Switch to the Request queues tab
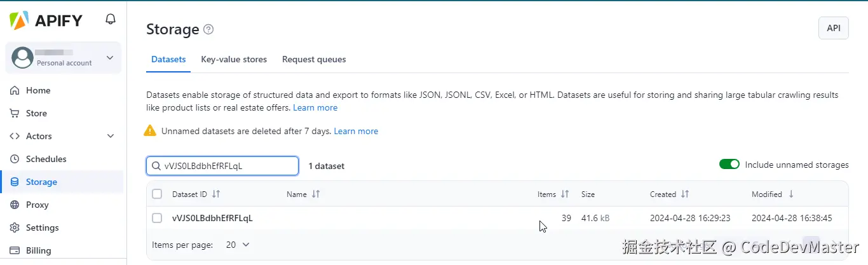Image resolution: width=868 pixels, height=265 pixels. pyautogui.click(x=314, y=59)
